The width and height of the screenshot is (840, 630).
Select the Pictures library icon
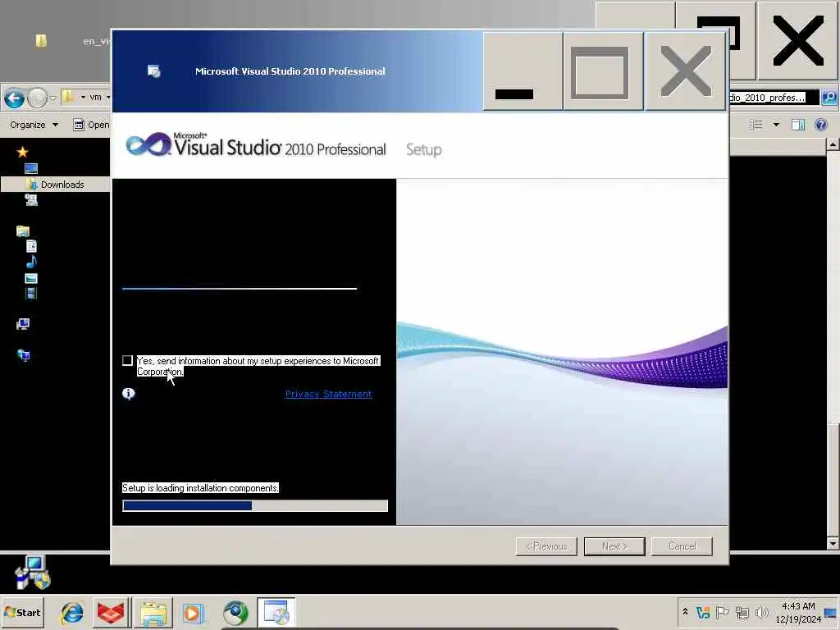click(x=31, y=278)
